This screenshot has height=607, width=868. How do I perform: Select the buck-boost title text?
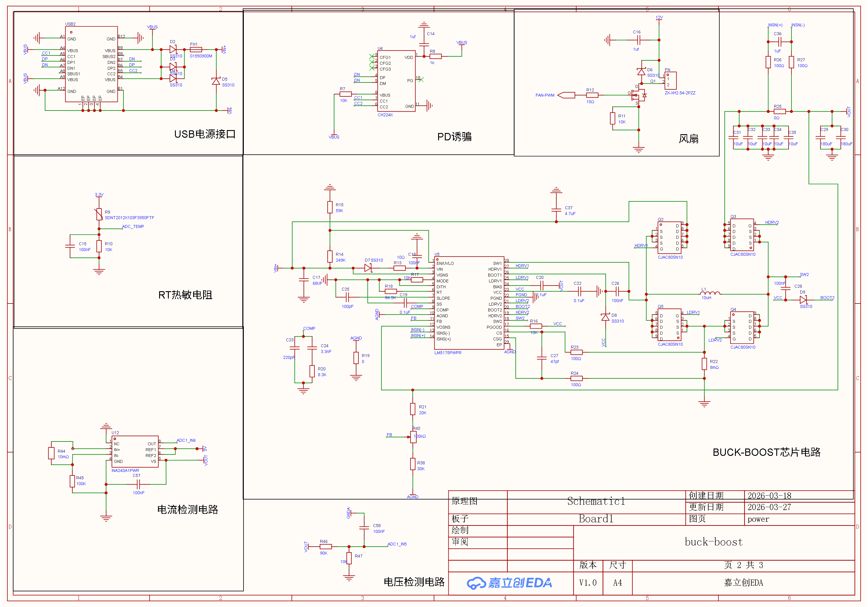click(x=713, y=542)
